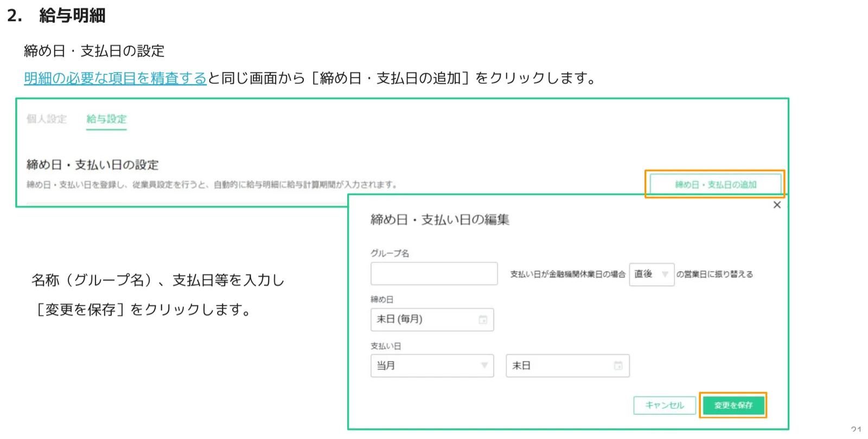Focus the グループ名 input field
This screenshot has height=439, width=868.
pyautogui.click(x=434, y=273)
